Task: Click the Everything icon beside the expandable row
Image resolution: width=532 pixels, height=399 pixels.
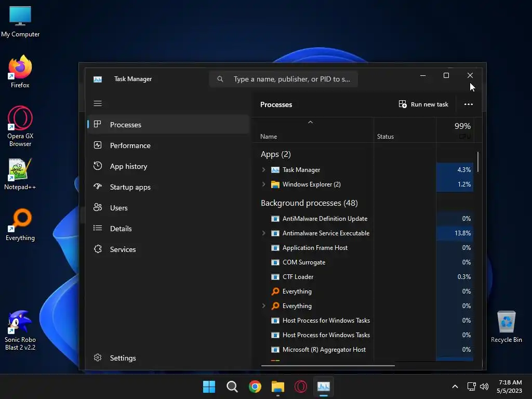Action: [x=275, y=305]
